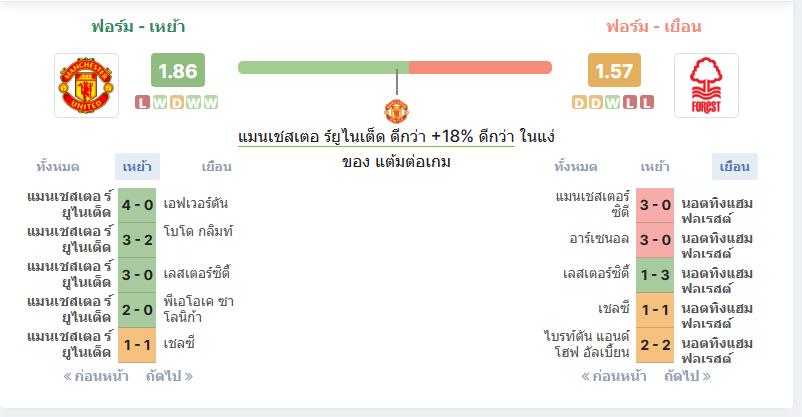802x417 pixels.
Task: Click the last L form badge for Forest
Action: point(647,102)
